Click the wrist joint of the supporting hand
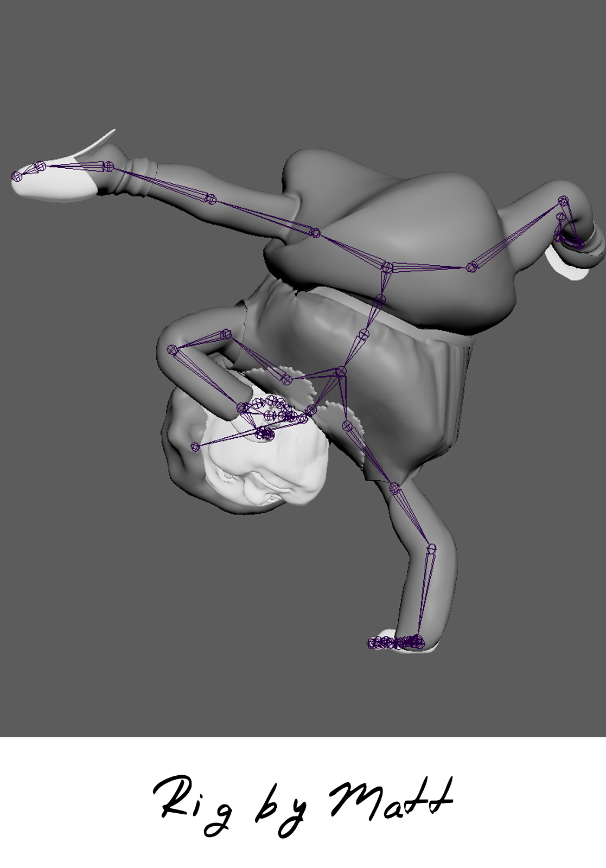This screenshot has width=606, height=868. point(417,640)
